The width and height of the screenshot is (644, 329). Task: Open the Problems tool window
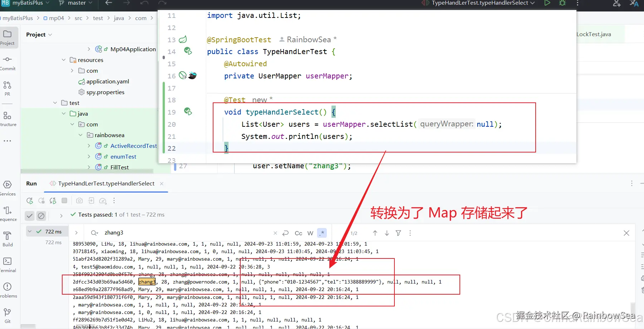(x=7, y=290)
